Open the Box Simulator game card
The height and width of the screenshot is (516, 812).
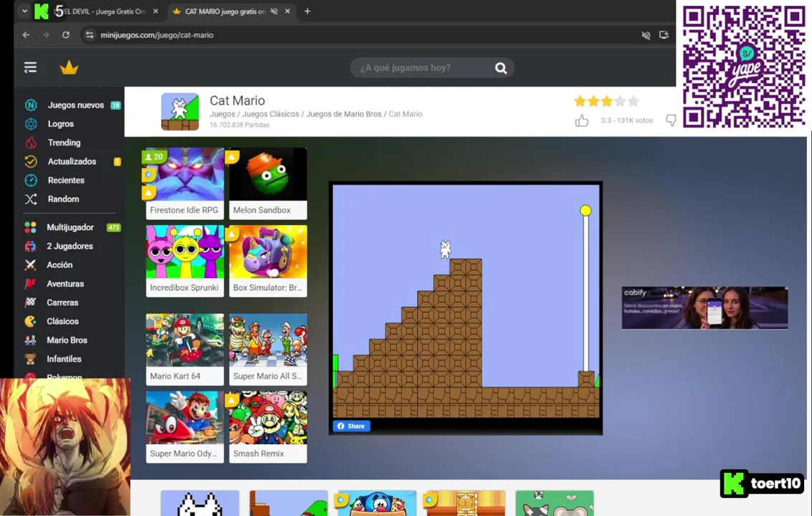click(268, 261)
